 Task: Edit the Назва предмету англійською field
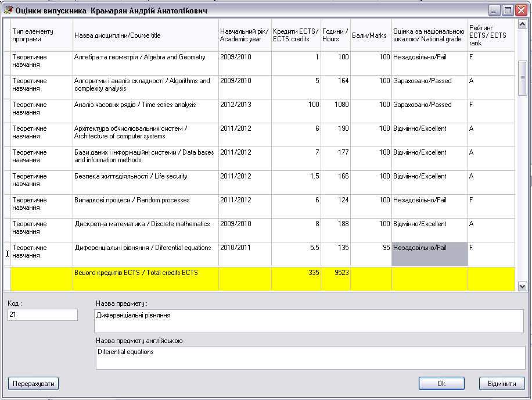click(x=311, y=358)
